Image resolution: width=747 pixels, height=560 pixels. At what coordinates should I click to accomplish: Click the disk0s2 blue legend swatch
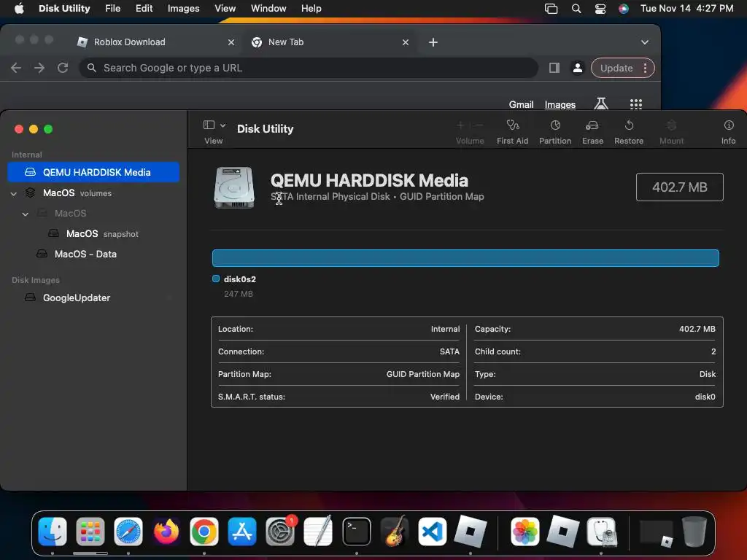point(216,279)
